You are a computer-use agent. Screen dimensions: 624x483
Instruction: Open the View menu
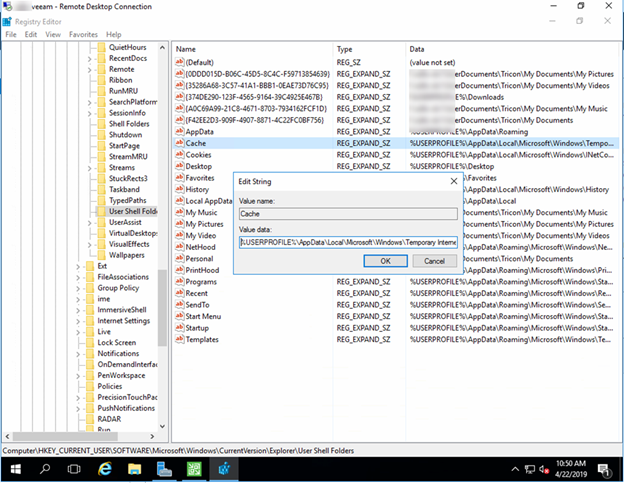click(53, 34)
